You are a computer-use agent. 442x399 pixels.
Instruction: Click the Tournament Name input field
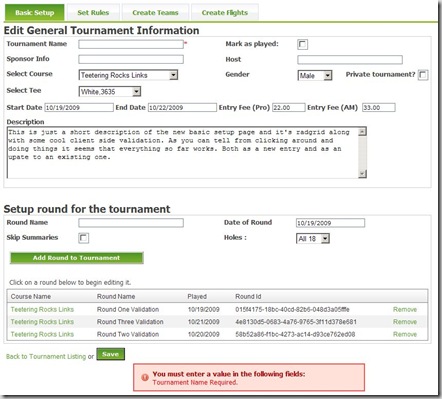(131, 44)
